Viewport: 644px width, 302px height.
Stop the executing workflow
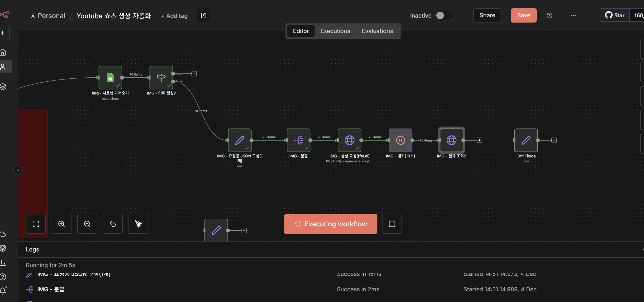click(392, 224)
